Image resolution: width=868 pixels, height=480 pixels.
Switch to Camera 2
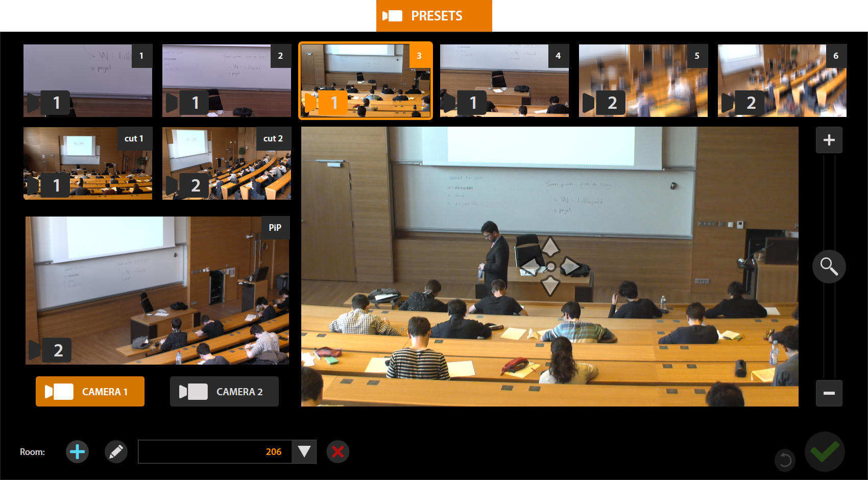224,392
